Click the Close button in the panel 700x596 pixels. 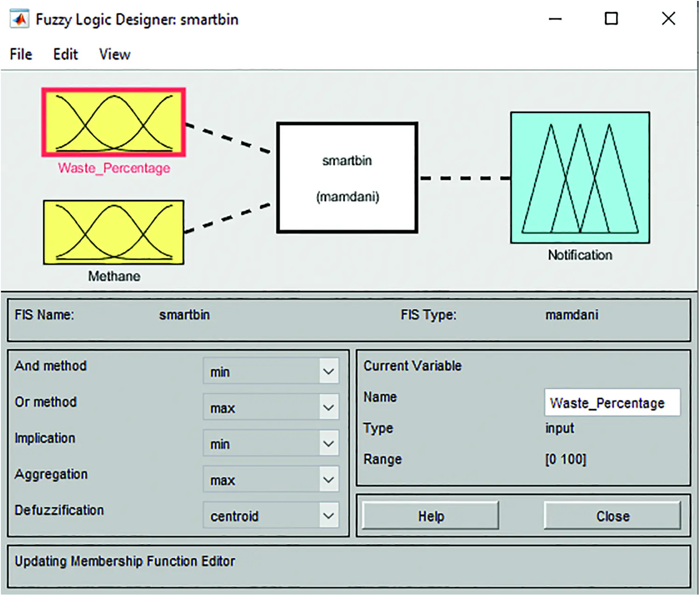pos(613,516)
